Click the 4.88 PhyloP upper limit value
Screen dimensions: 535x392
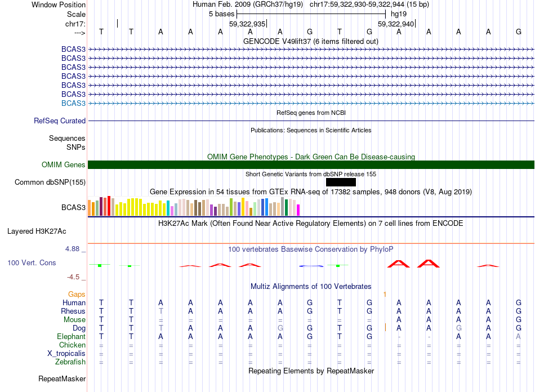[x=72, y=249]
